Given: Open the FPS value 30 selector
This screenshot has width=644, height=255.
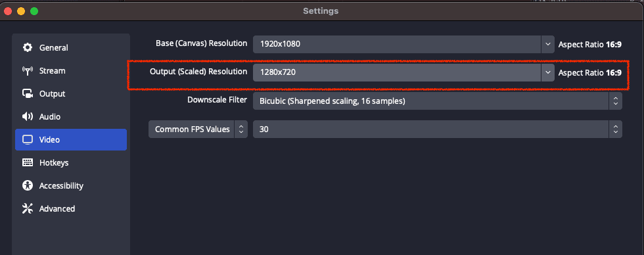Looking at the screenshot, I should pos(438,129).
